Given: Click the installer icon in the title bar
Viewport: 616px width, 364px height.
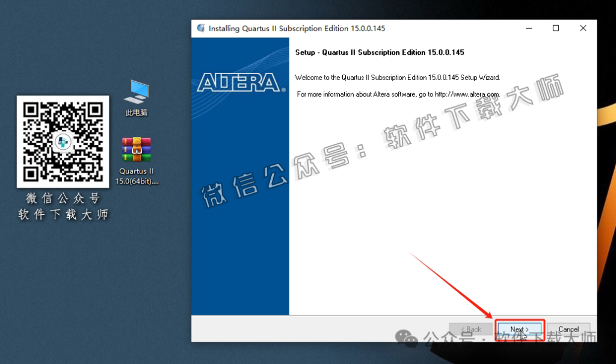Looking at the screenshot, I should point(200,28).
